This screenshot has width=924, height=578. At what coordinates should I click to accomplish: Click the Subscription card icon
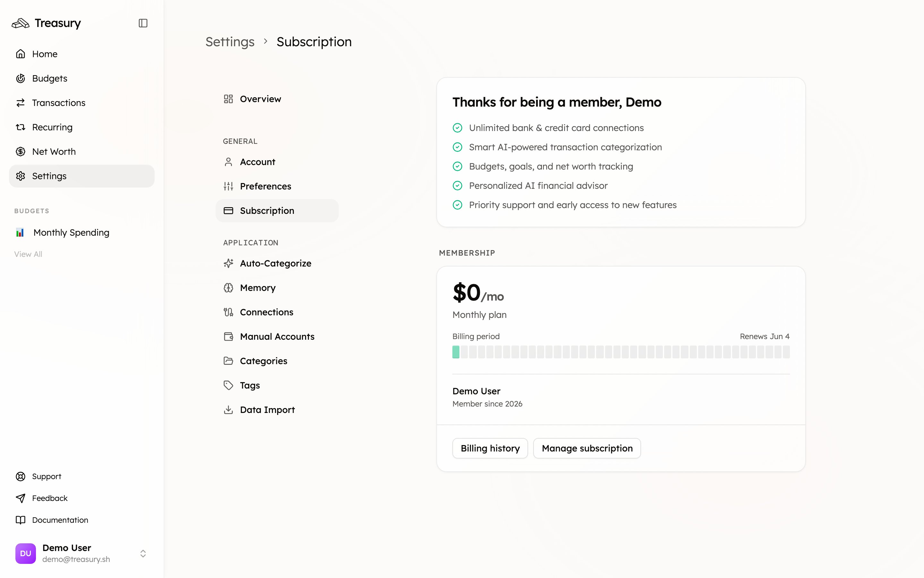(x=228, y=211)
